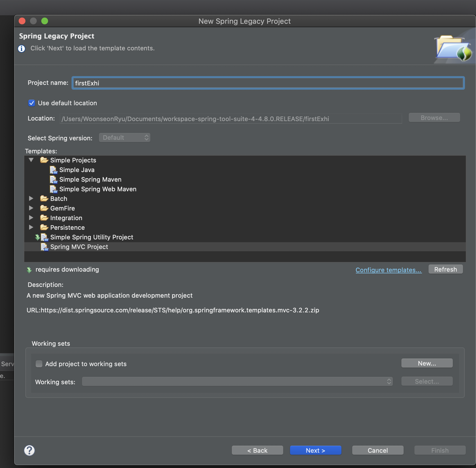This screenshot has width=476, height=468.
Task: Click the Location path field
Action: click(231, 119)
